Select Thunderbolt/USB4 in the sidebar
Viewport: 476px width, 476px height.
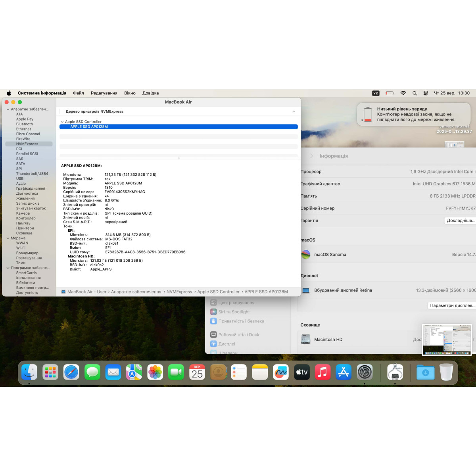pyautogui.click(x=32, y=174)
